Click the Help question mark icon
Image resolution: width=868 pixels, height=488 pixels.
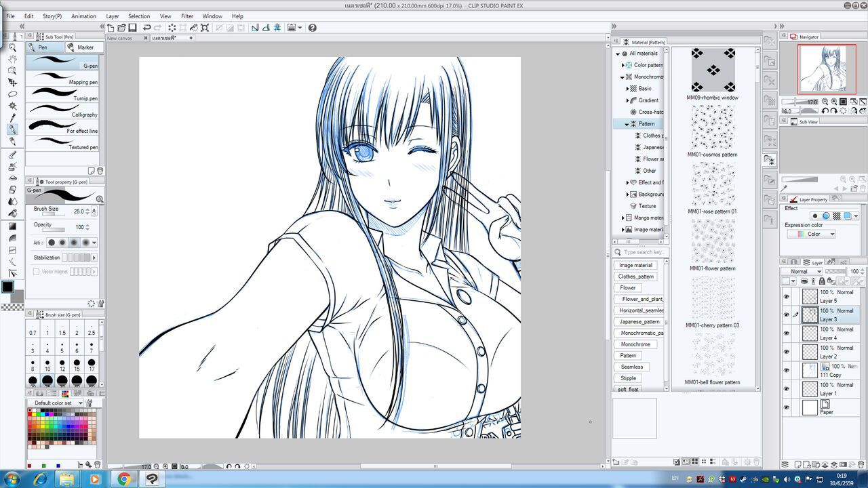point(312,28)
